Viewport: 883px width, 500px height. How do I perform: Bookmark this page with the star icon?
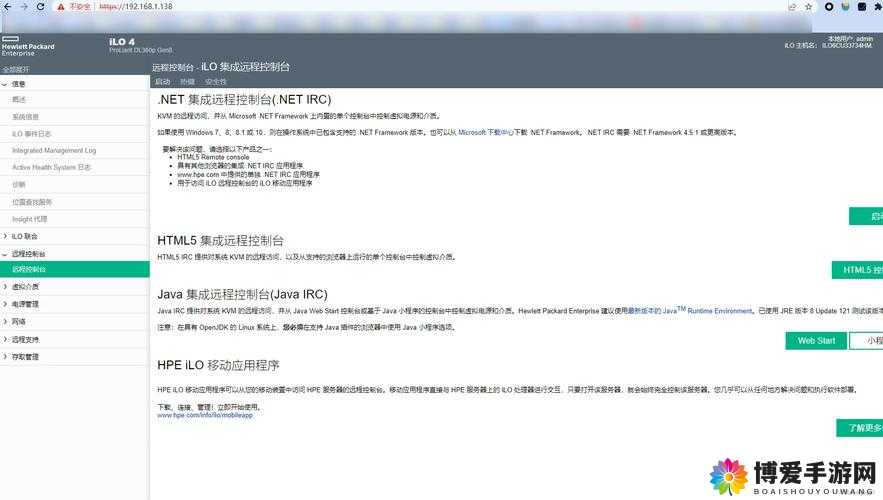(809, 7)
